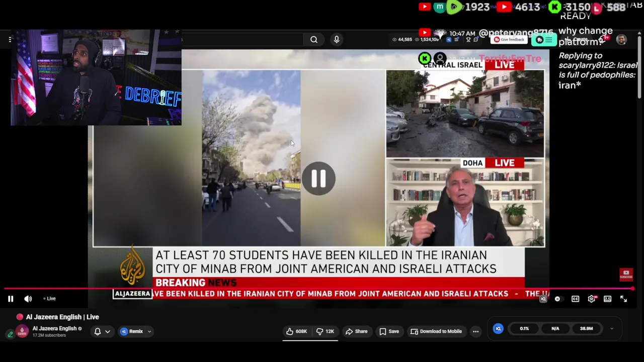This screenshot has height=362, width=644.
Task: Open notification bell dropdown for channel
Action: [102, 331]
